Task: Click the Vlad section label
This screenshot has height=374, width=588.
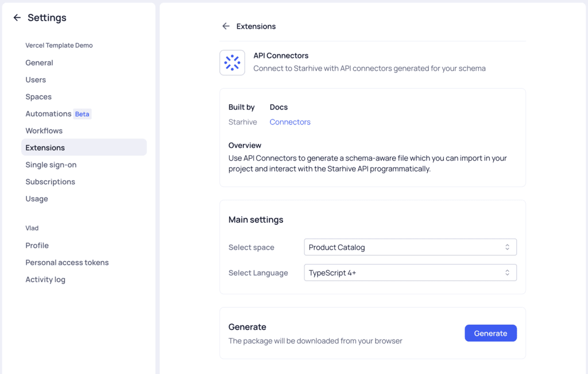Action: coord(32,228)
